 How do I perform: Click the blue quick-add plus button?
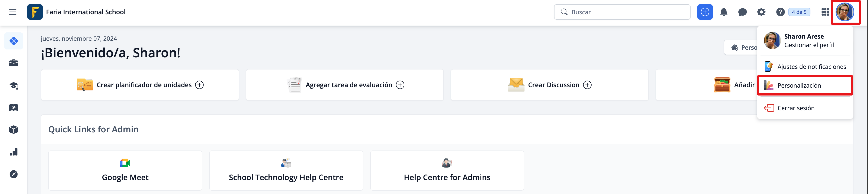pyautogui.click(x=705, y=12)
